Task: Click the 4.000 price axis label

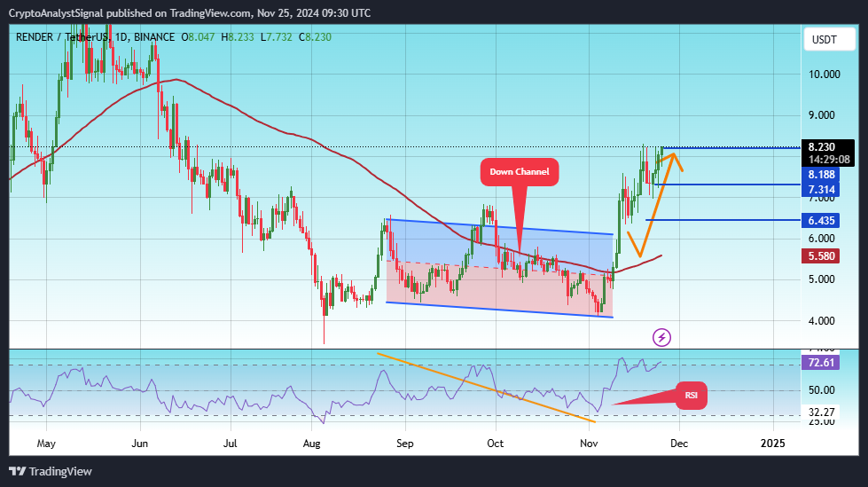Action: 822,321
